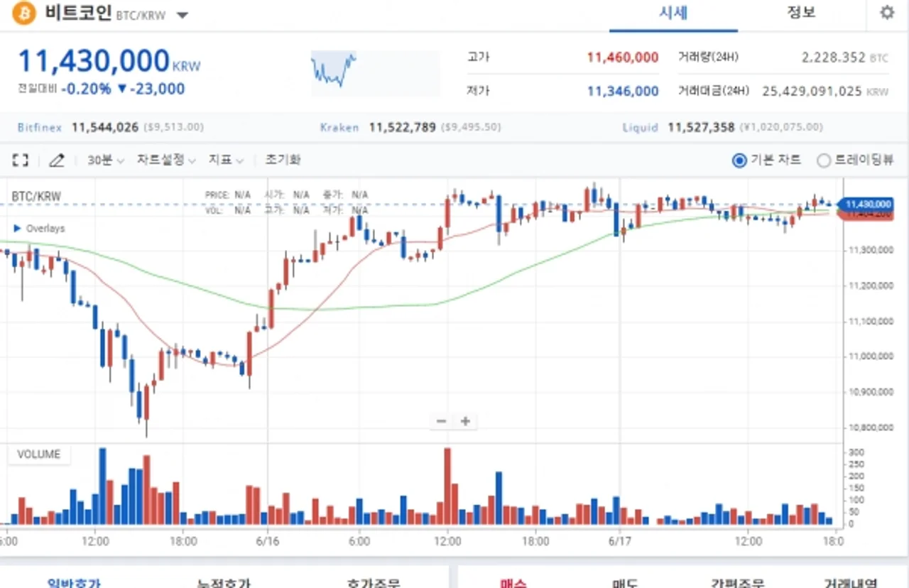Screen dimensions: 909x588
Task: Open the 30분 interval dropdown
Action: coord(106,160)
